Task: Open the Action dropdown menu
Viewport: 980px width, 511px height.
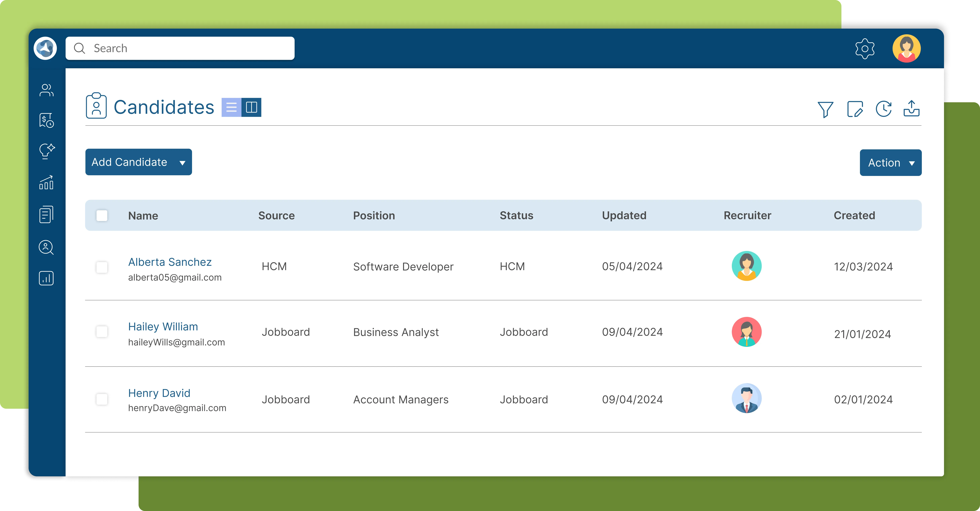Action: coord(890,163)
